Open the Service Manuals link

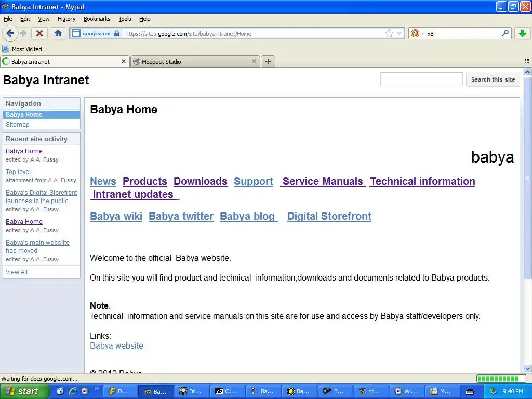[323, 181]
